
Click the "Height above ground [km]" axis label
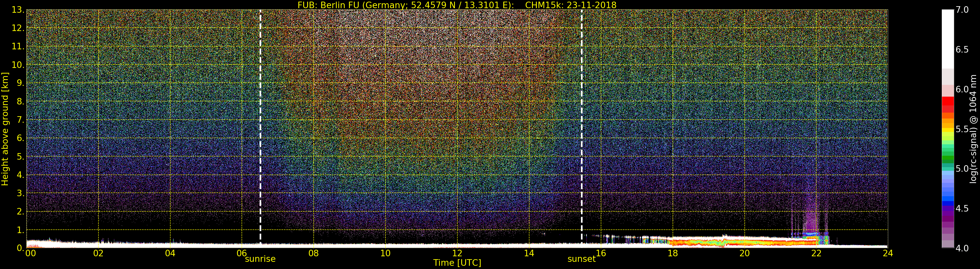5,129
